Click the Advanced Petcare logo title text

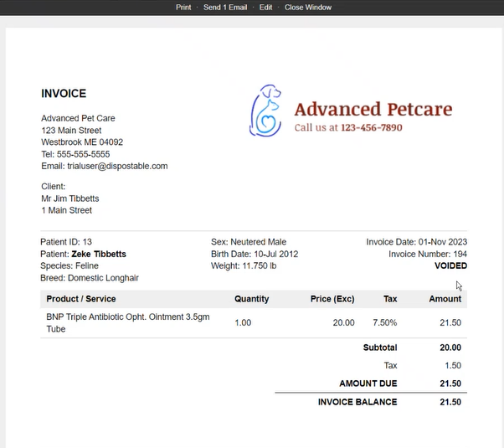373,109
